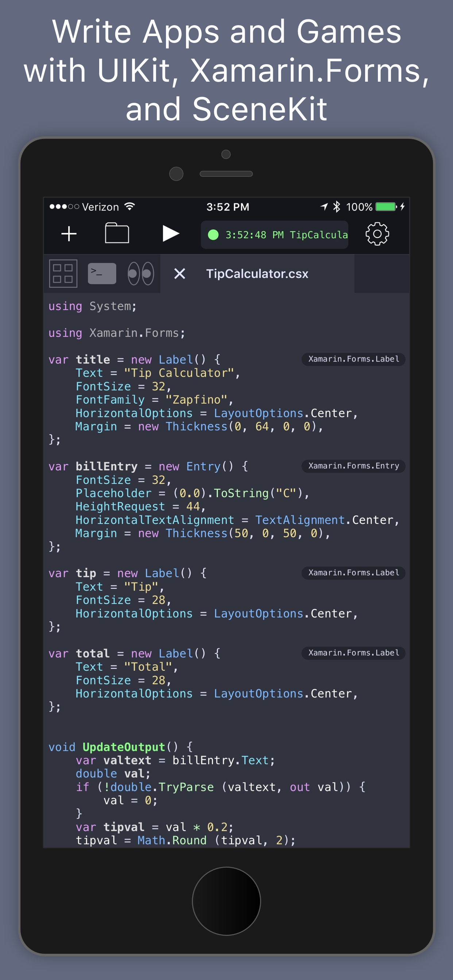The width and height of the screenshot is (453, 980).
Task: Tap the plus icon to add new file
Action: 69,234
